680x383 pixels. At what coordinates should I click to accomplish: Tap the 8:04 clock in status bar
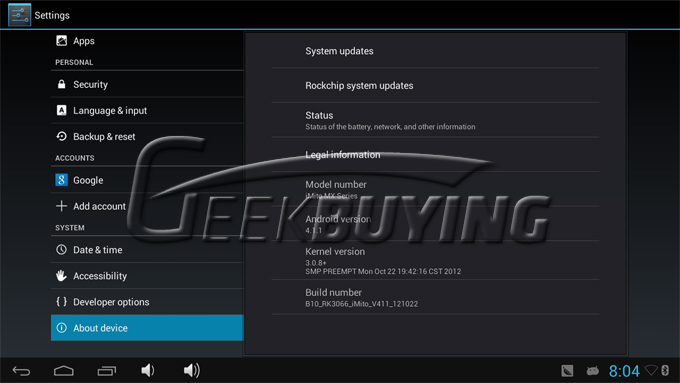click(624, 371)
